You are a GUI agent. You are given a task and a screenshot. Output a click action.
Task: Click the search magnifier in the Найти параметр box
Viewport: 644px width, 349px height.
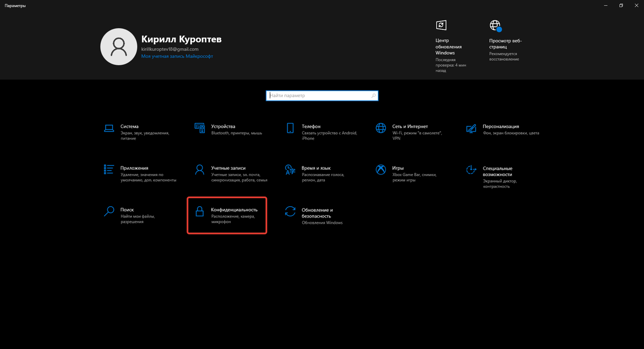(x=374, y=96)
